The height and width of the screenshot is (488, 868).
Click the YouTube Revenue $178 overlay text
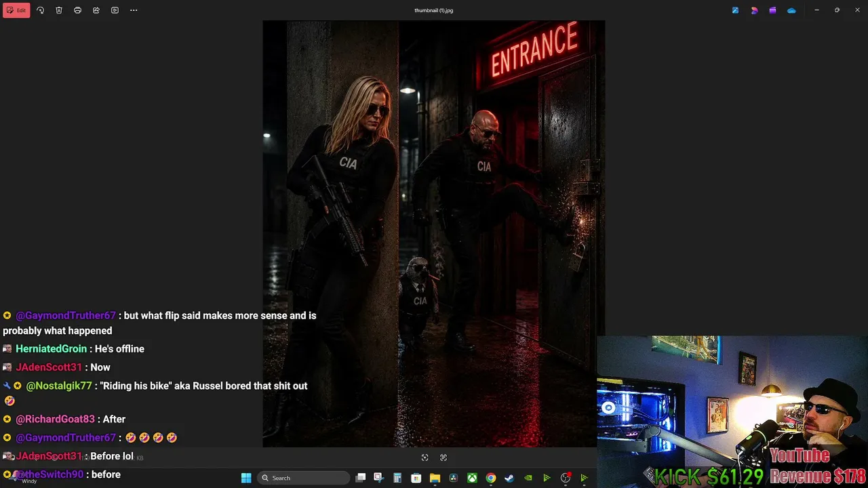point(817,466)
